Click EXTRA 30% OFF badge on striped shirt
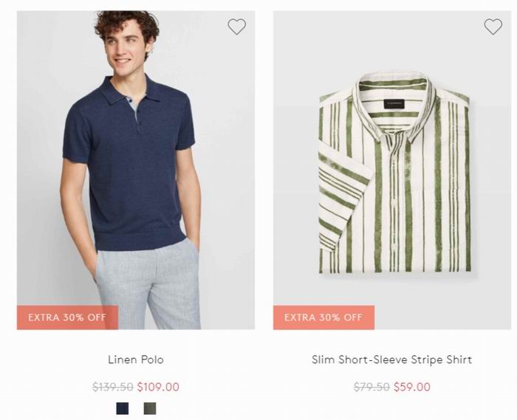The width and height of the screenshot is (517, 420). click(x=323, y=317)
